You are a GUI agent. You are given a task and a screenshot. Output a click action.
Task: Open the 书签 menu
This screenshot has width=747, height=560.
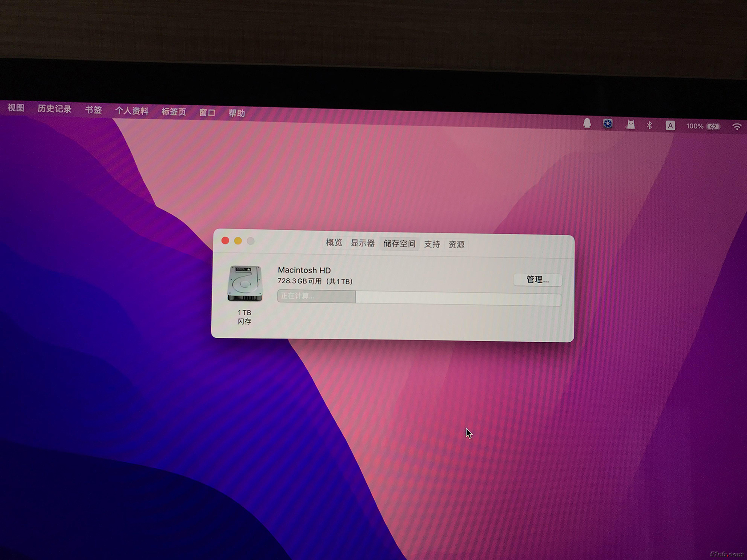pyautogui.click(x=93, y=110)
